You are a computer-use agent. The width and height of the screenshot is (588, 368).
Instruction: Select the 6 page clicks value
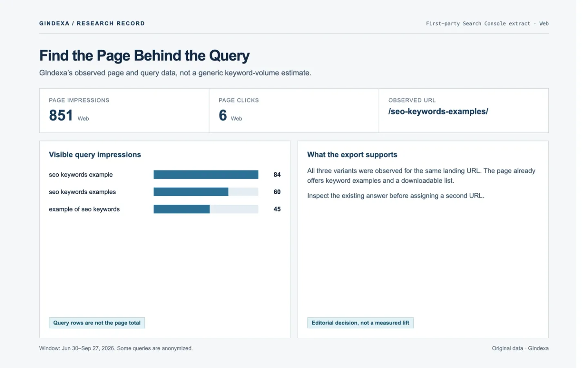tap(223, 115)
